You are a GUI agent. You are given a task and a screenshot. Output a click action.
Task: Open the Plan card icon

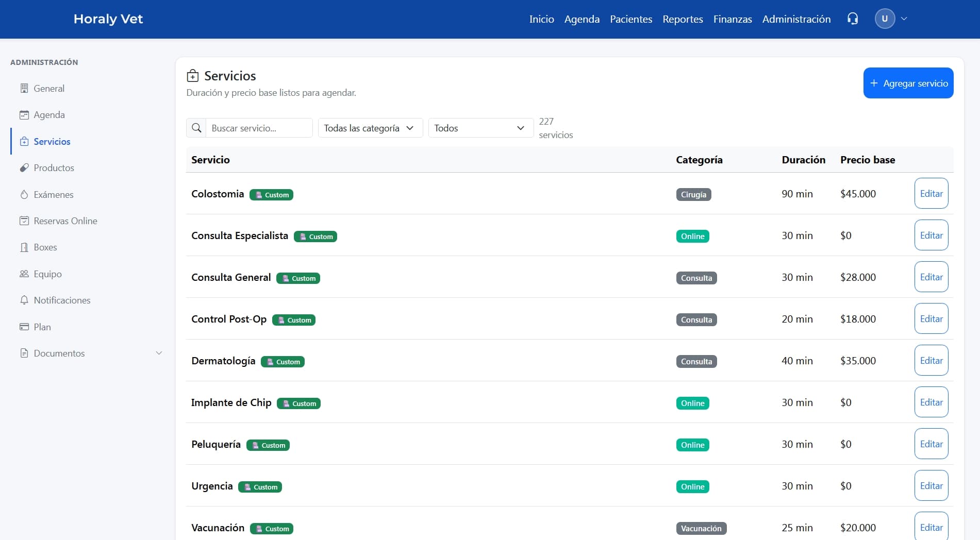(x=24, y=327)
